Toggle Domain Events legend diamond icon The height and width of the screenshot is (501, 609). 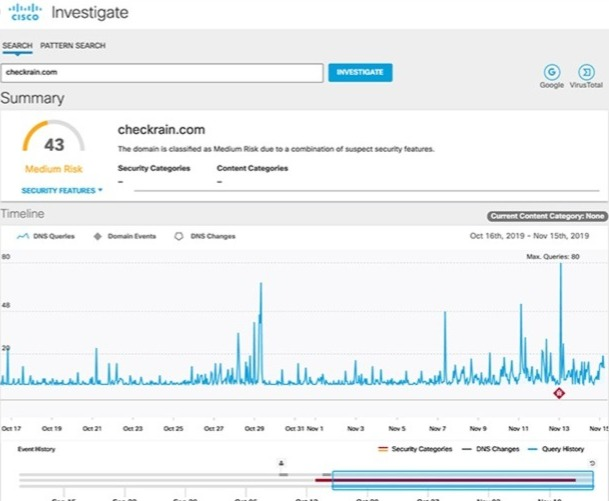98,236
